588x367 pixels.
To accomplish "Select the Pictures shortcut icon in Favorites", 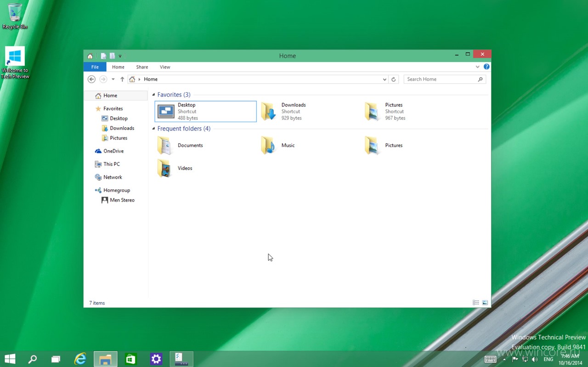I will coord(373,112).
